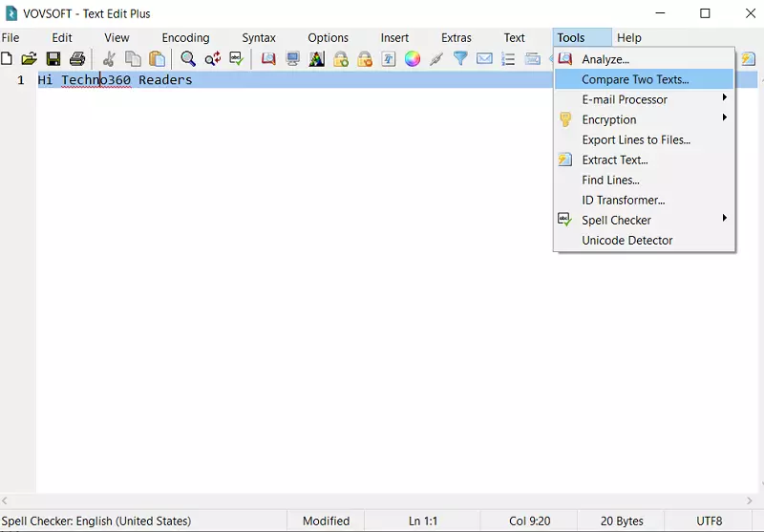Select Export Lines to Files option

click(x=636, y=139)
